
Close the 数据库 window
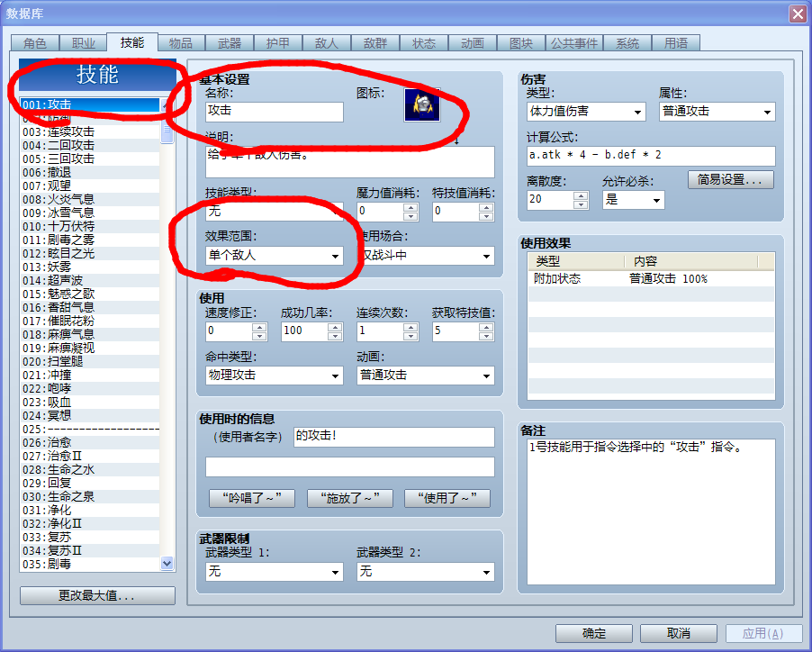[798, 14]
